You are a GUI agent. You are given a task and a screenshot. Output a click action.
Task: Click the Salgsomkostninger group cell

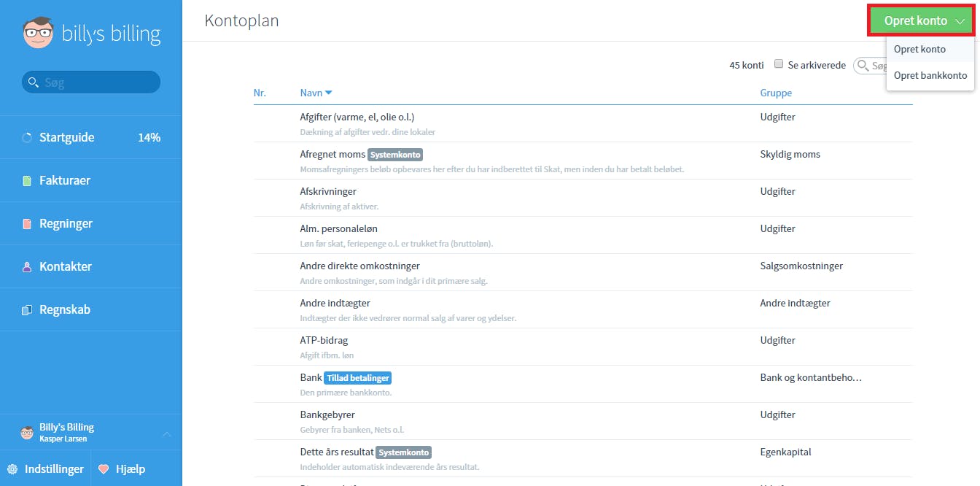pos(801,266)
